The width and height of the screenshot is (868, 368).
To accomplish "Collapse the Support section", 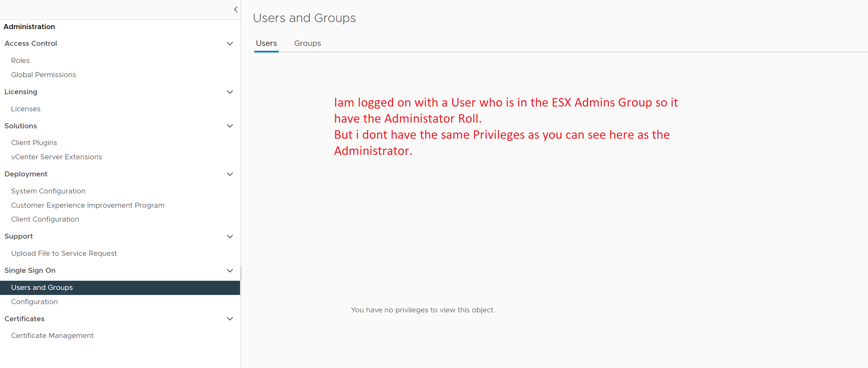I will [230, 236].
